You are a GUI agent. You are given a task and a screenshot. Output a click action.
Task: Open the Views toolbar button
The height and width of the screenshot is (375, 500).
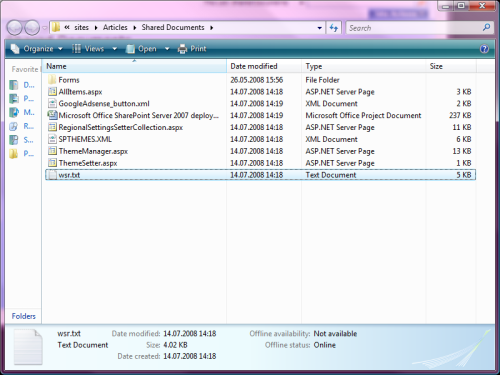[x=88, y=49]
